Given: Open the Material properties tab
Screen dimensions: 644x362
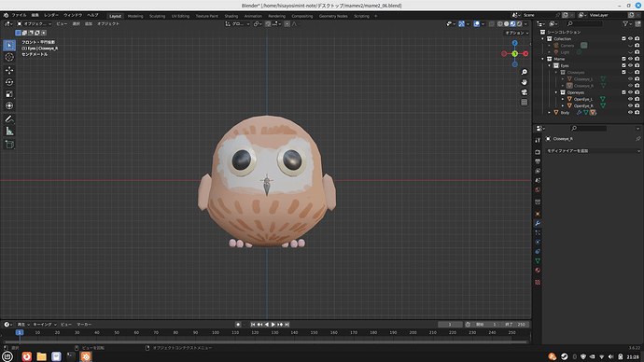Looking at the screenshot, I should [x=538, y=271].
